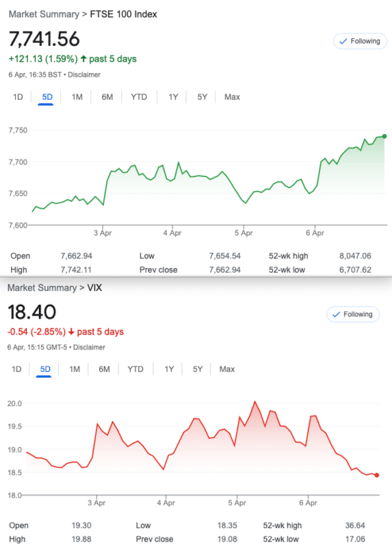Viewport: 392px width, 547px height.
Task: Select 1M tab in VIX chart
Action: [75, 369]
